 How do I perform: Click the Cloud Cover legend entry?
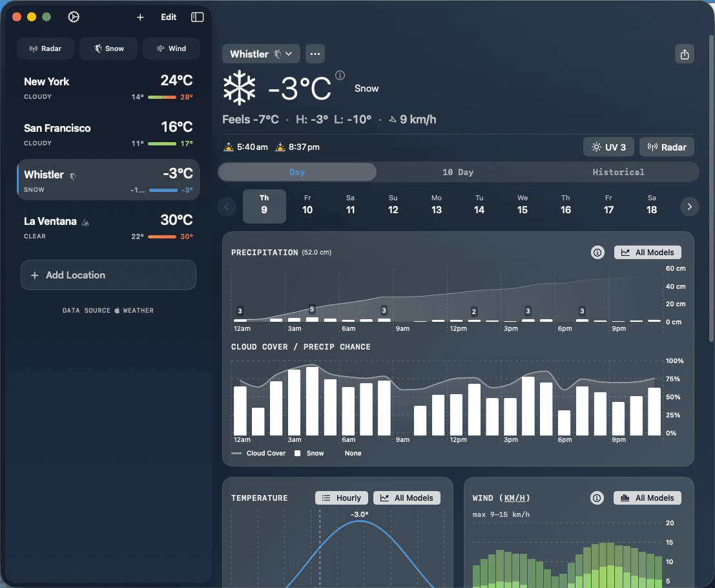[x=258, y=453]
